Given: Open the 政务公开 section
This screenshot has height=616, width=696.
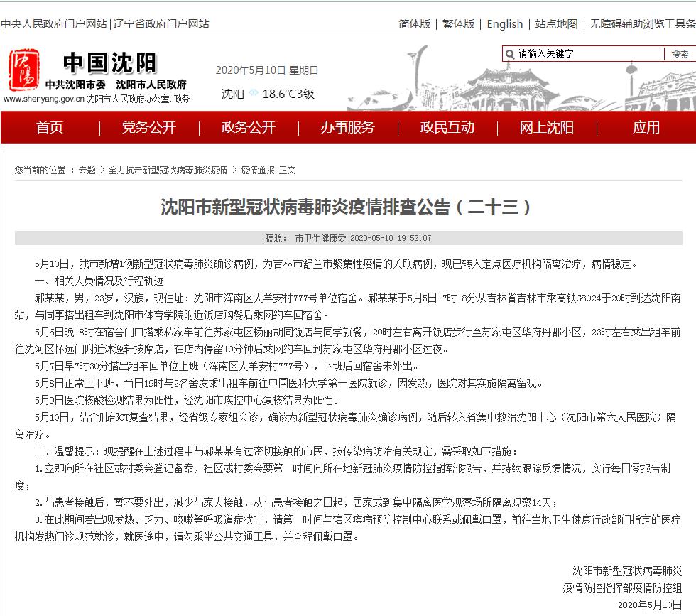Looking at the screenshot, I should (x=248, y=128).
